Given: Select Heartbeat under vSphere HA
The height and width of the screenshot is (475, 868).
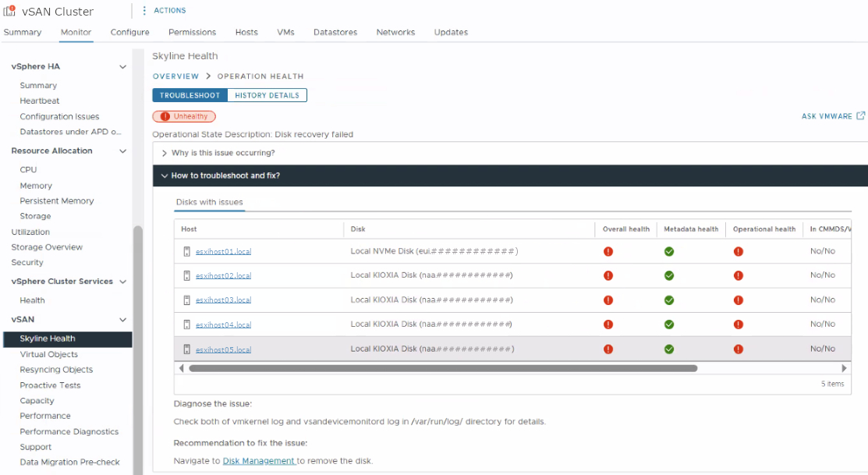Looking at the screenshot, I should coord(39,101).
